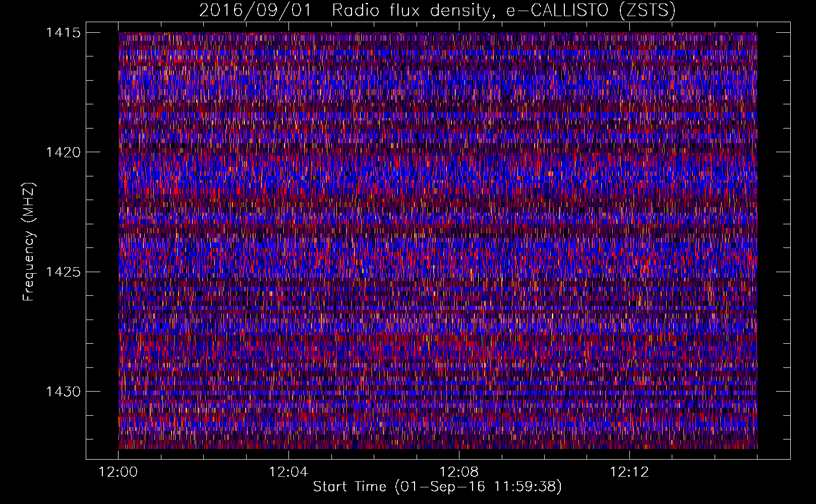
Task: Click the 1425 frequency tick label
Action: (64, 272)
